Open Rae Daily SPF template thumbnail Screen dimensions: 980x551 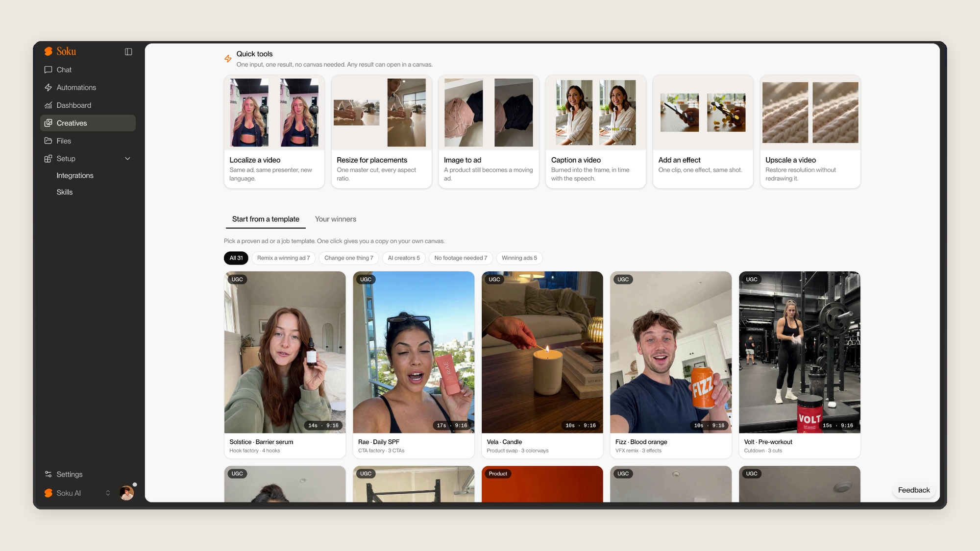click(414, 352)
